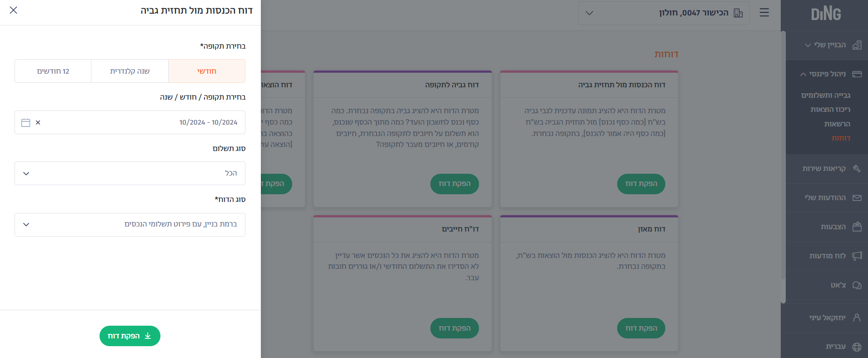Image resolution: width=868 pixels, height=358 pixels.
Task: Expand the property selector הכישור 0047 חולון
Action: [664, 13]
